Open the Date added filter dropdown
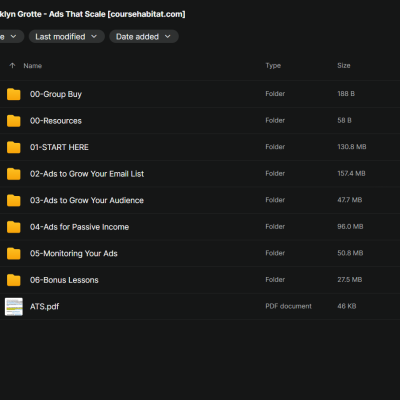 tap(144, 37)
